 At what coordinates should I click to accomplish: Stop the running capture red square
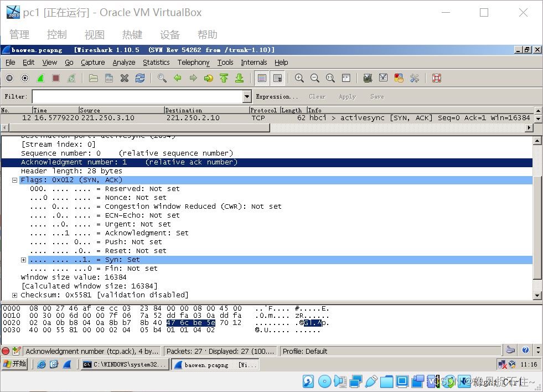[56, 78]
